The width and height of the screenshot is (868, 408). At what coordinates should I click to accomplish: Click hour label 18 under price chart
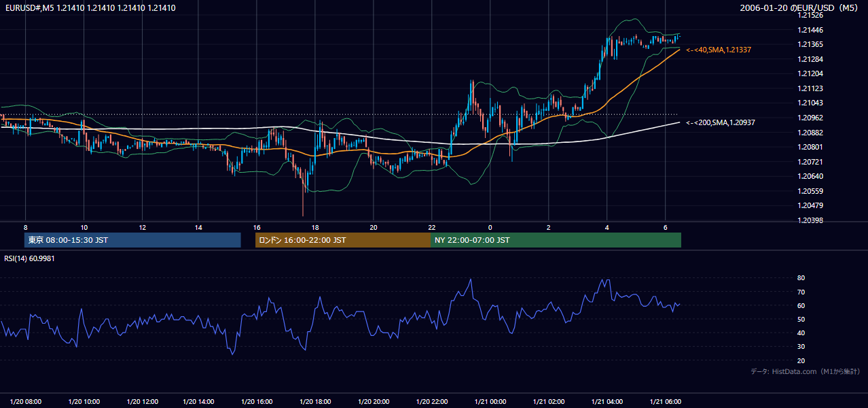(315, 227)
